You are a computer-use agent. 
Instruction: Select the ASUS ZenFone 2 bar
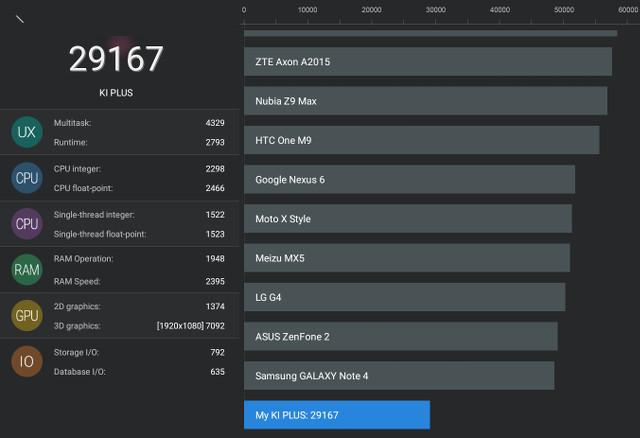pos(401,336)
